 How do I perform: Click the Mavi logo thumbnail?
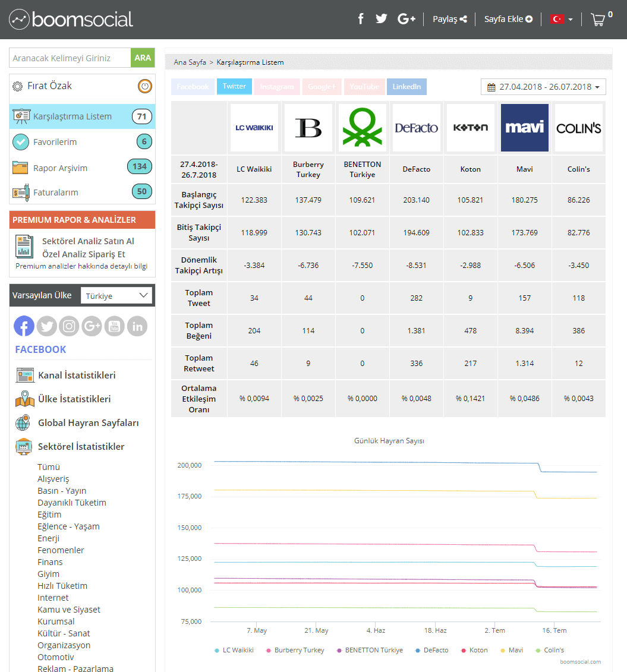525,128
